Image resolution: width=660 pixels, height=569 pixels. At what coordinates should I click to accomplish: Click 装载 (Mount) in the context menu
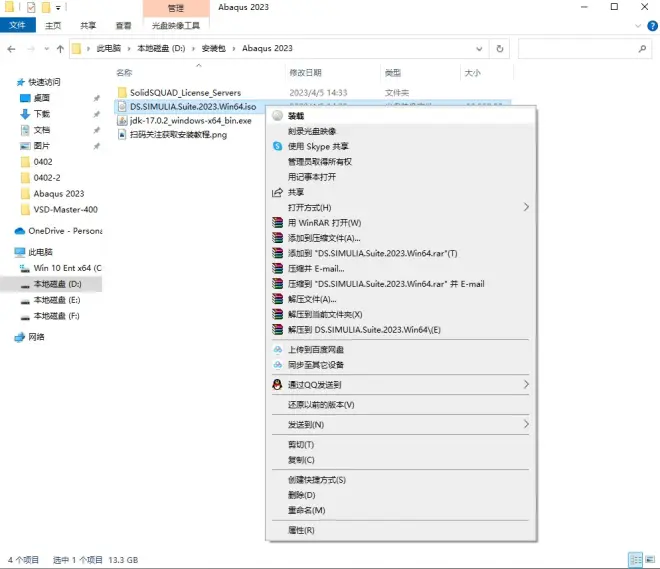coord(296,116)
